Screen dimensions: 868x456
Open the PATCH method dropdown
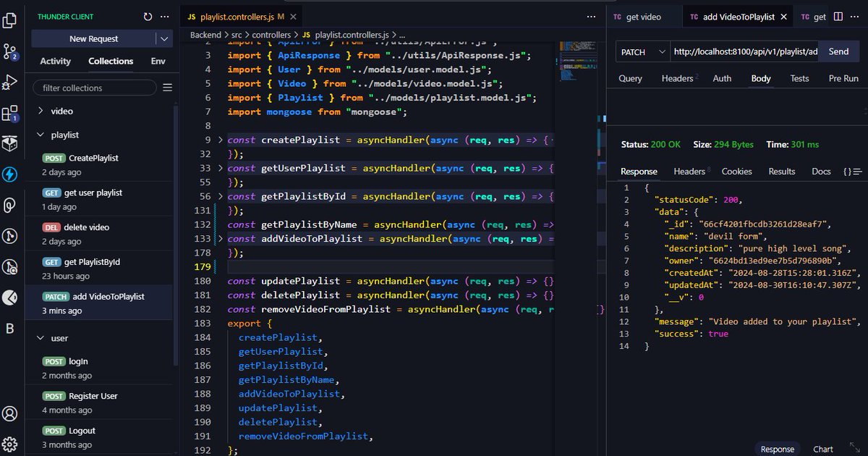pyautogui.click(x=643, y=51)
